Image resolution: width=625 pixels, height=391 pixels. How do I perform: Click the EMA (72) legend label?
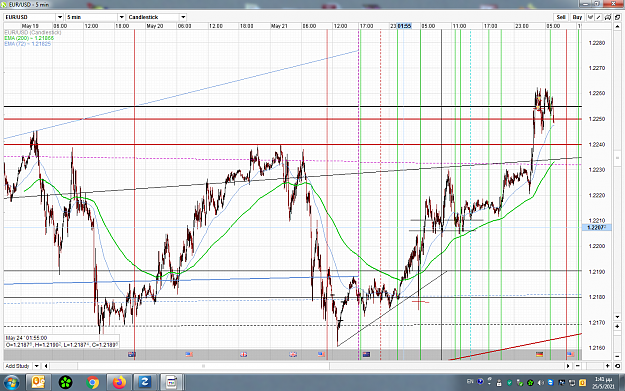tap(28, 44)
